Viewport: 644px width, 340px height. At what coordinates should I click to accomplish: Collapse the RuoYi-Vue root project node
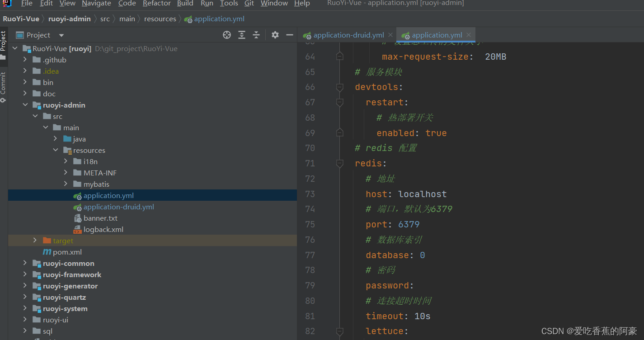click(15, 48)
